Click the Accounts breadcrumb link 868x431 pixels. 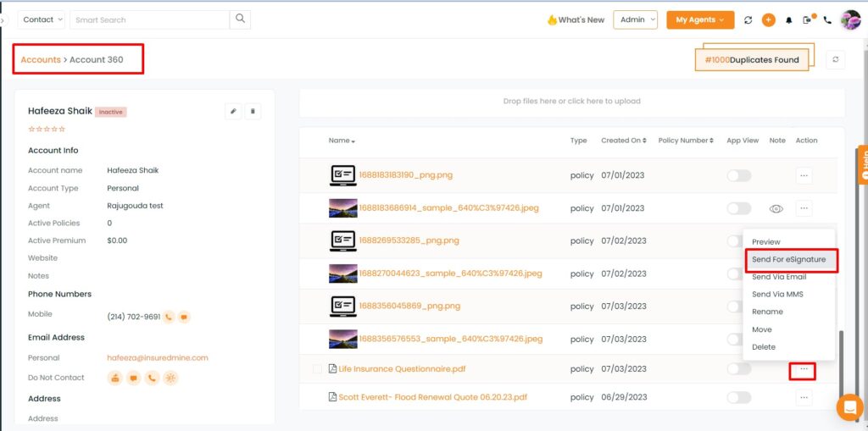[41, 60]
